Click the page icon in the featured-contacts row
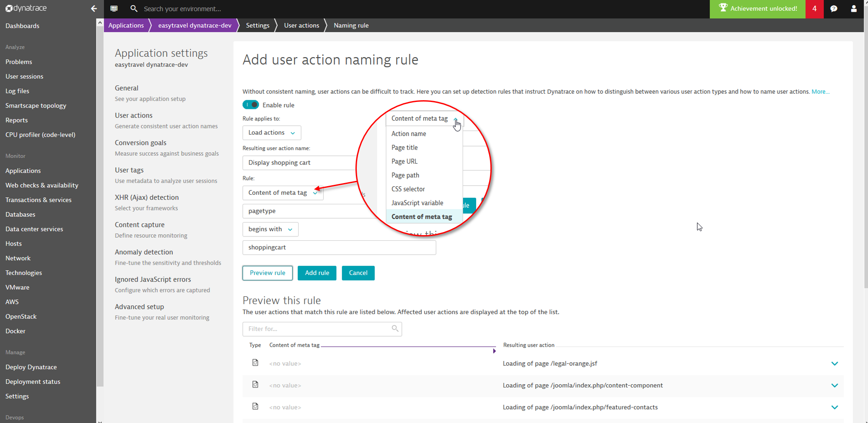 pos(255,407)
